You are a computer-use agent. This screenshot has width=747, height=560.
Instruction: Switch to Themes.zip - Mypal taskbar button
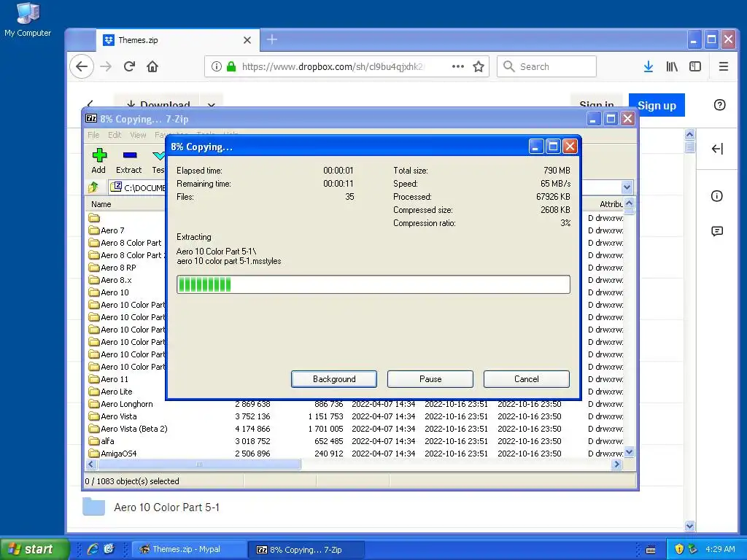pyautogui.click(x=189, y=549)
